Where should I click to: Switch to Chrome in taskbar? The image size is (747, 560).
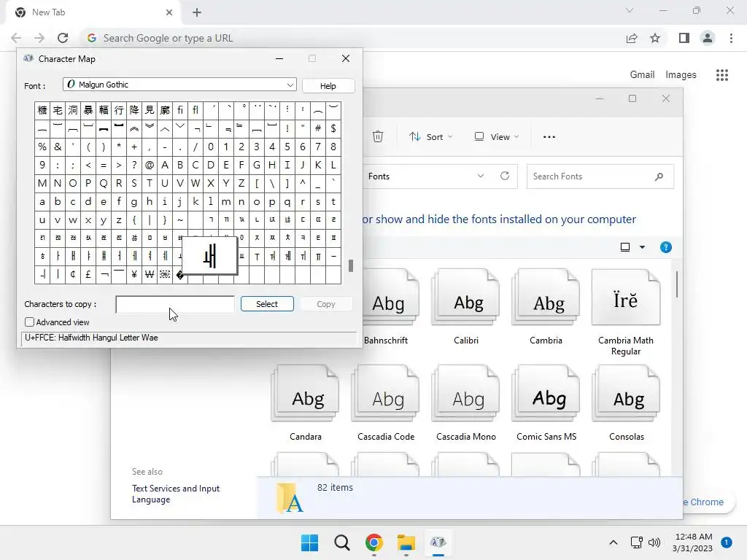click(374, 542)
